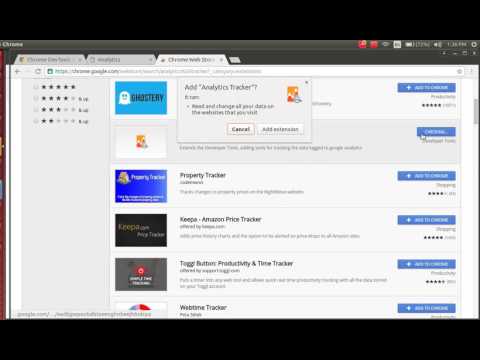Click the second red tray indicator icon

click(374, 44)
